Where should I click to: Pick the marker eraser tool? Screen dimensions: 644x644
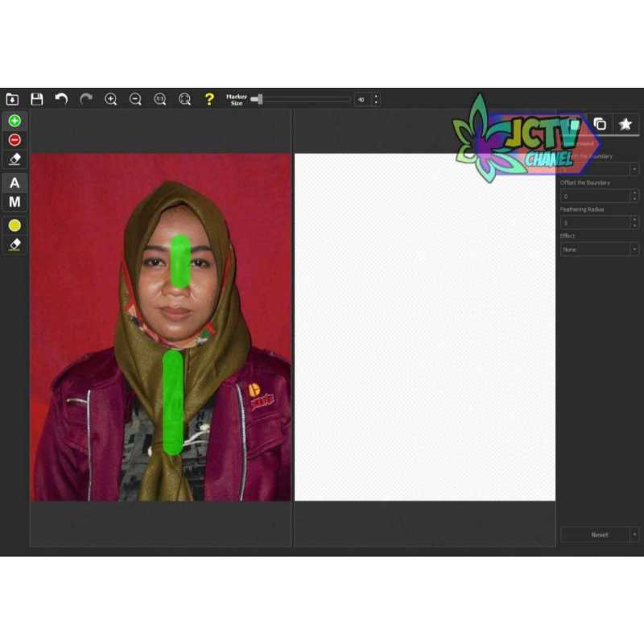point(14,159)
